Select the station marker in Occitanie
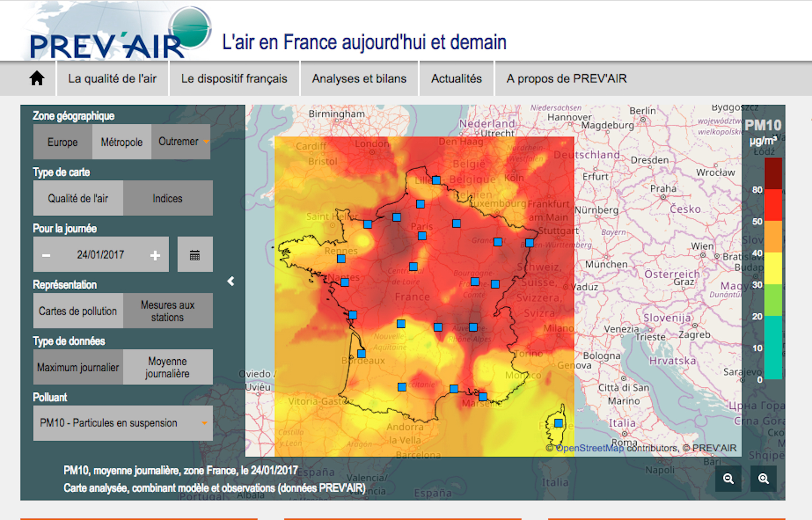 pos(402,387)
